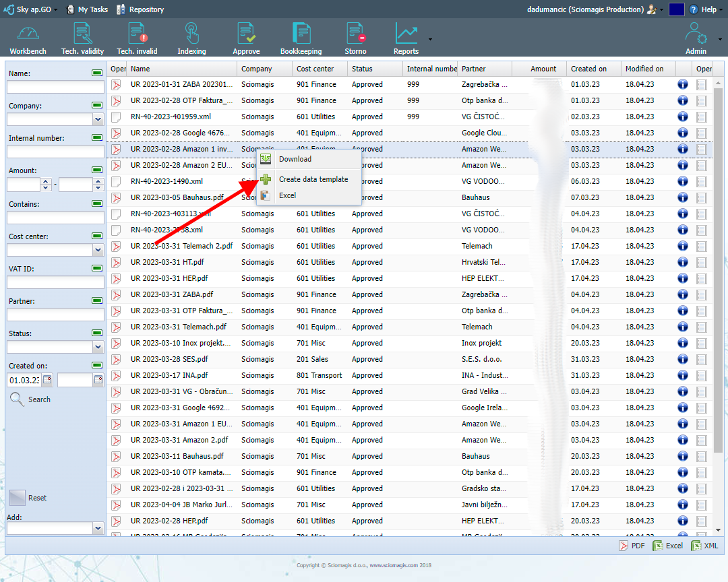Sort by the Created on column header

593,69
